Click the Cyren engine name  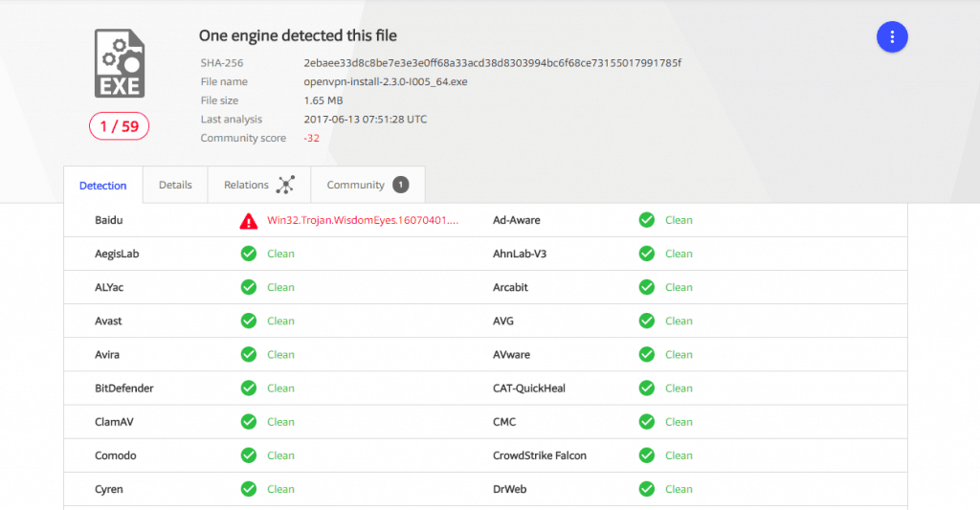pyautogui.click(x=109, y=489)
